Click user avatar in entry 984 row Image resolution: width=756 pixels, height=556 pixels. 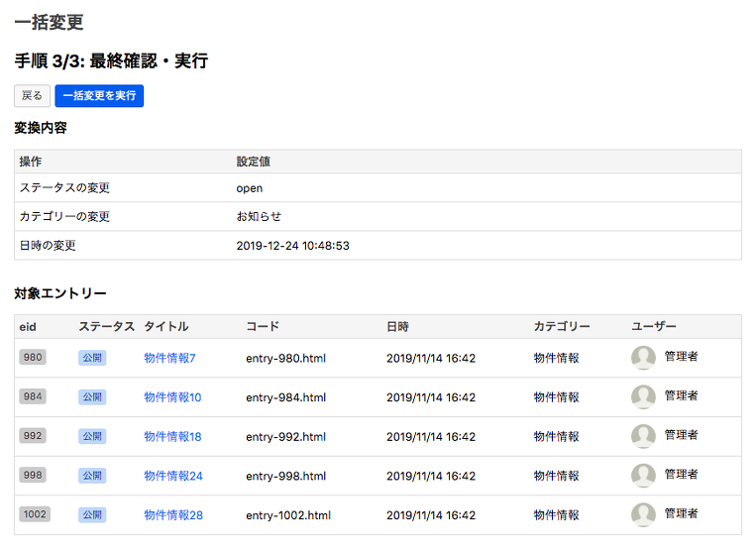coord(643,397)
